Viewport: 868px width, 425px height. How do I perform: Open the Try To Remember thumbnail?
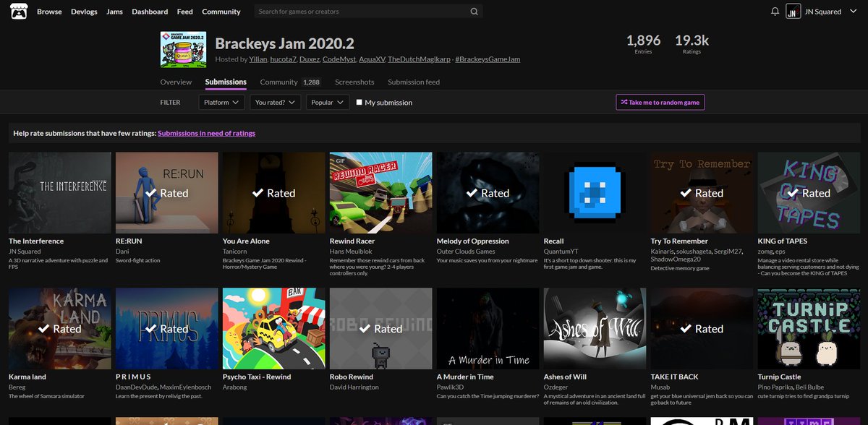coord(702,193)
